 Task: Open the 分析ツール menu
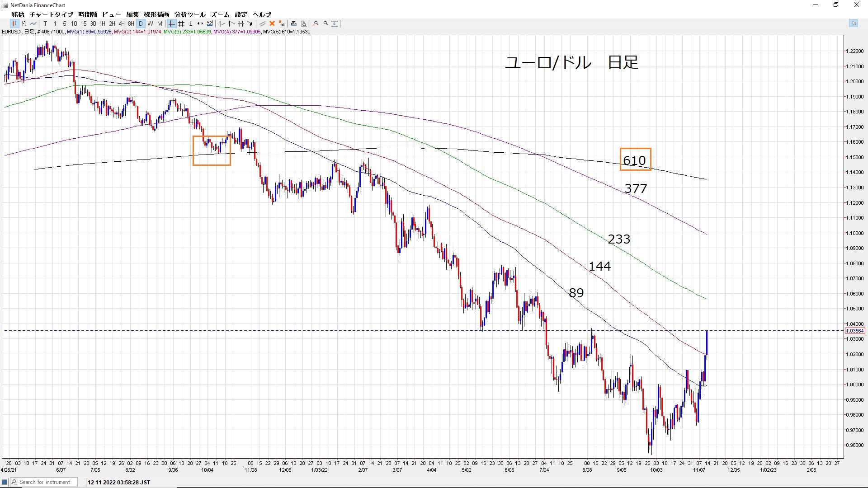190,14
